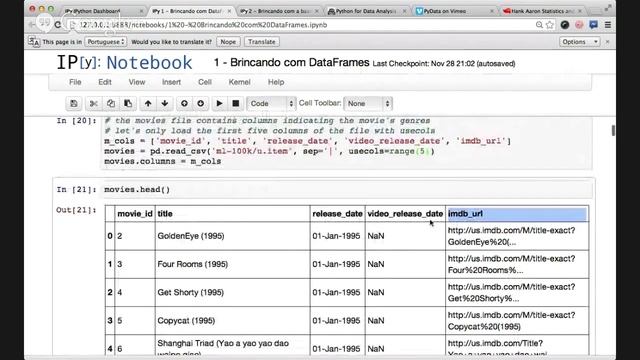Open the Cell menu
The width and height of the screenshot is (640, 360).
(205, 82)
